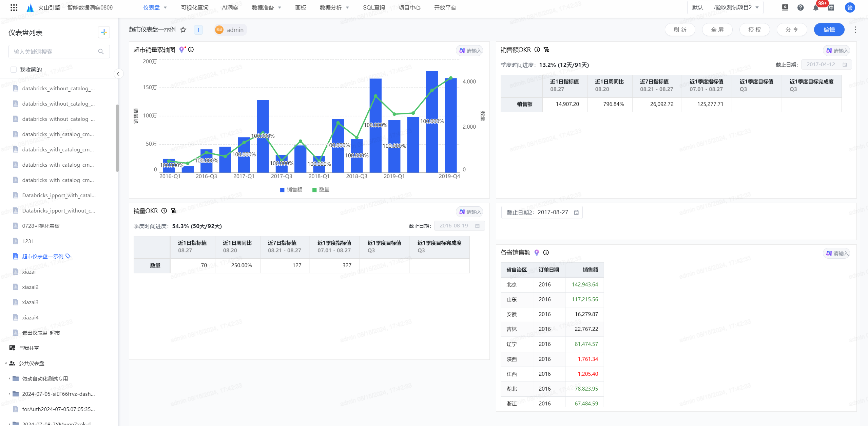Open 截止日期 2016-08-19 date field
The width and height of the screenshot is (868, 426).
(x=459, y=226)
